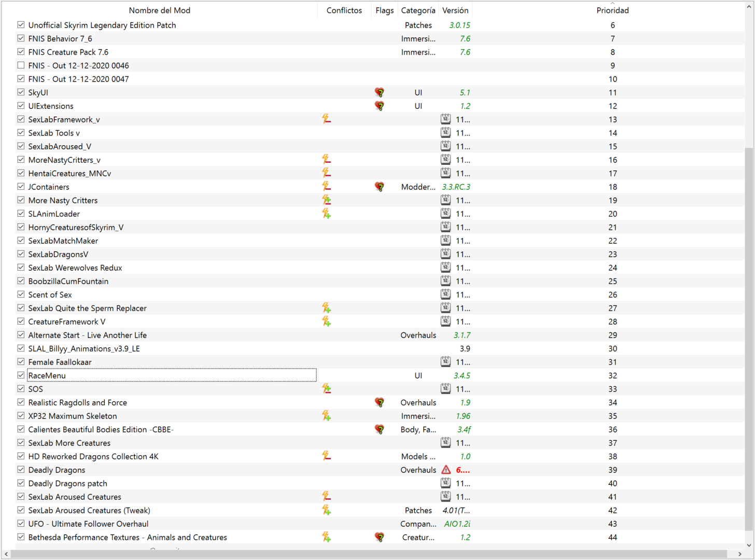Click Realistic Ragdolls and Force flag icon
Viewport: 755px width, 560px height.
point(380,402)
